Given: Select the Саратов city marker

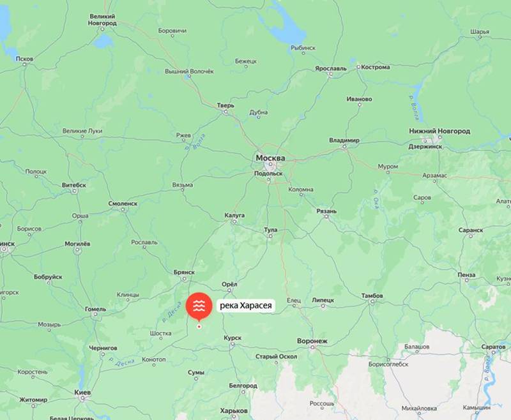Looking at the screenshot, I should pyautogui.click(x=493, y=353).
